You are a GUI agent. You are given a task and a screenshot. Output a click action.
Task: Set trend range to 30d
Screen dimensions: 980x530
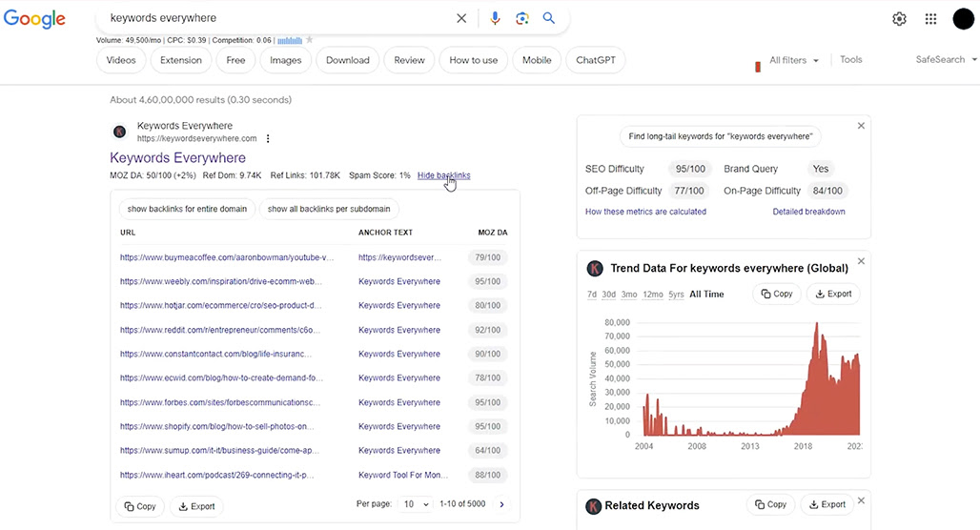tap(609, 295)
